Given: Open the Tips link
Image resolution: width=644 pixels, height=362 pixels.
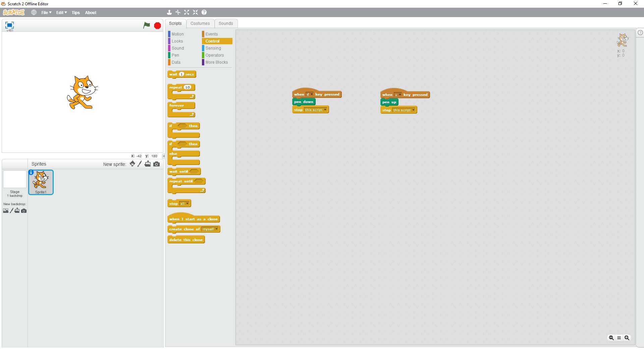Looking at the screenshot, I should (x=75, y=13).
